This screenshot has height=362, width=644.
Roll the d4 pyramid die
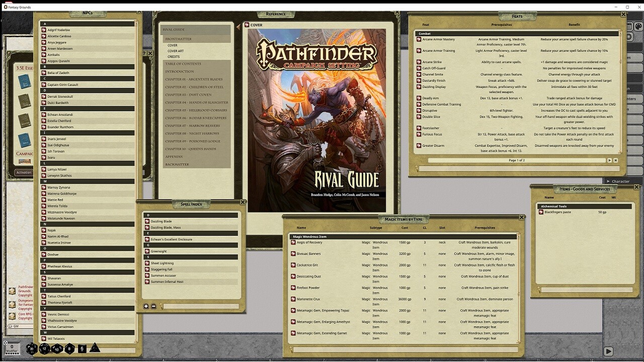[94, 348]
